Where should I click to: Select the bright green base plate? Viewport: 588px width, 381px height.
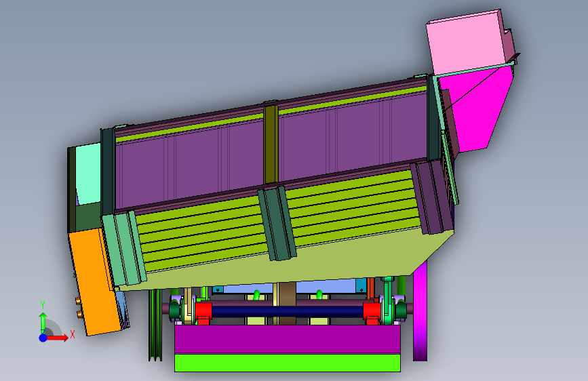pyautogui.click(x=288, y=363)
